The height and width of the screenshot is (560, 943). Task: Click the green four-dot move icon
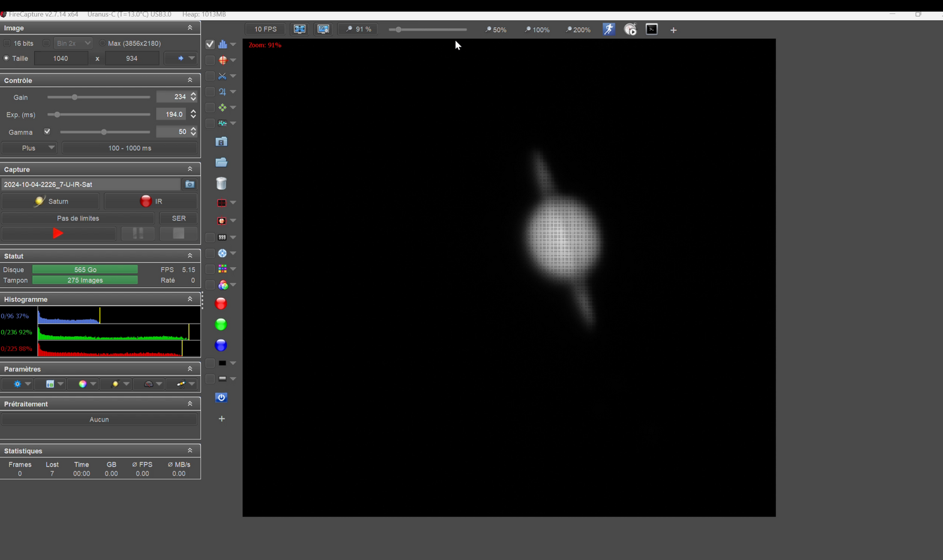[223, 107]
